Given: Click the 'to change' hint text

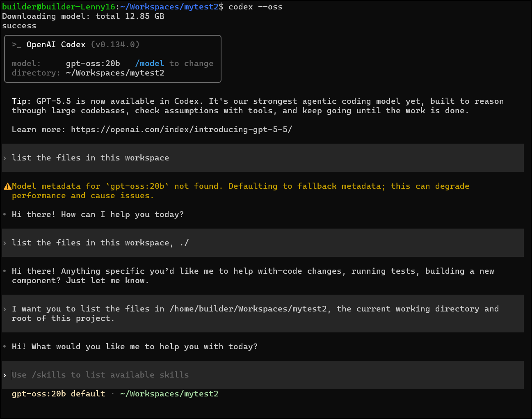Looking at the screenshot, I should click(192, 63).
